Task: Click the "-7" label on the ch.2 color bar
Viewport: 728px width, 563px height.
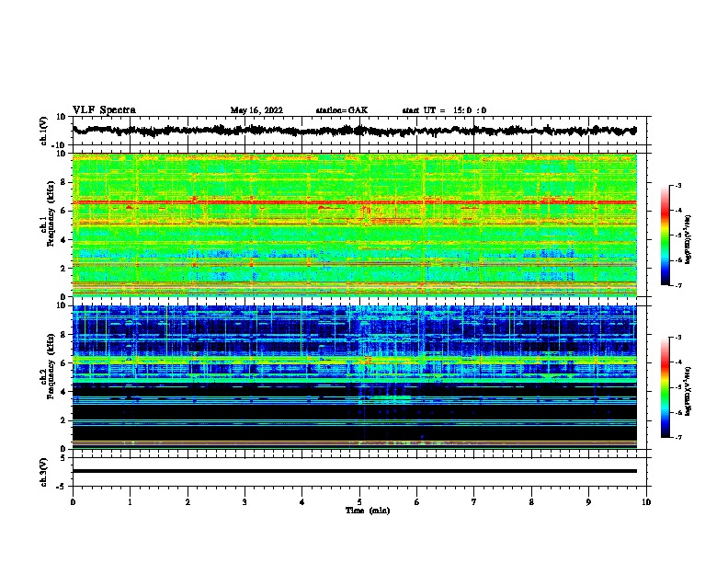Action: [678, 438]
